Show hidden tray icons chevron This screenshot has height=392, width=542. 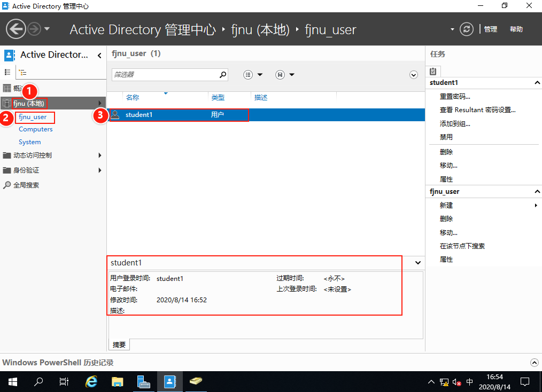pyautogui.click(x=431, y=382)
